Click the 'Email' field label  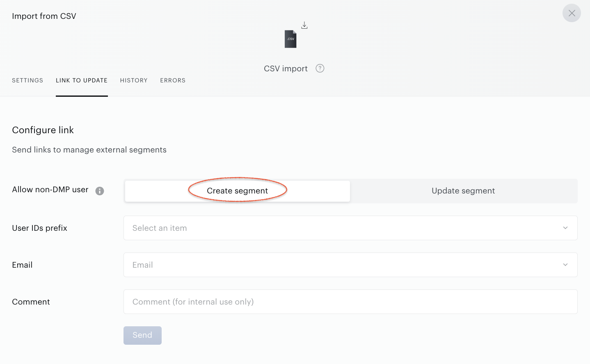22,265
